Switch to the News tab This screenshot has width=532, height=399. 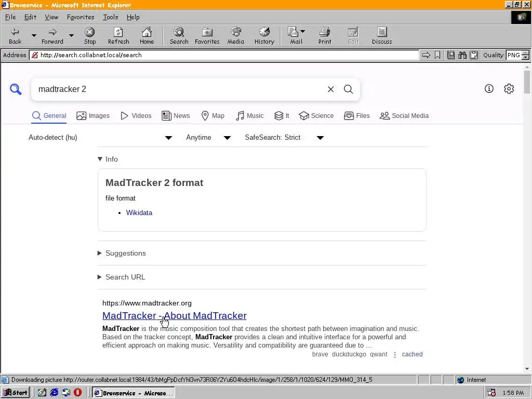click(x=176, y=116)
